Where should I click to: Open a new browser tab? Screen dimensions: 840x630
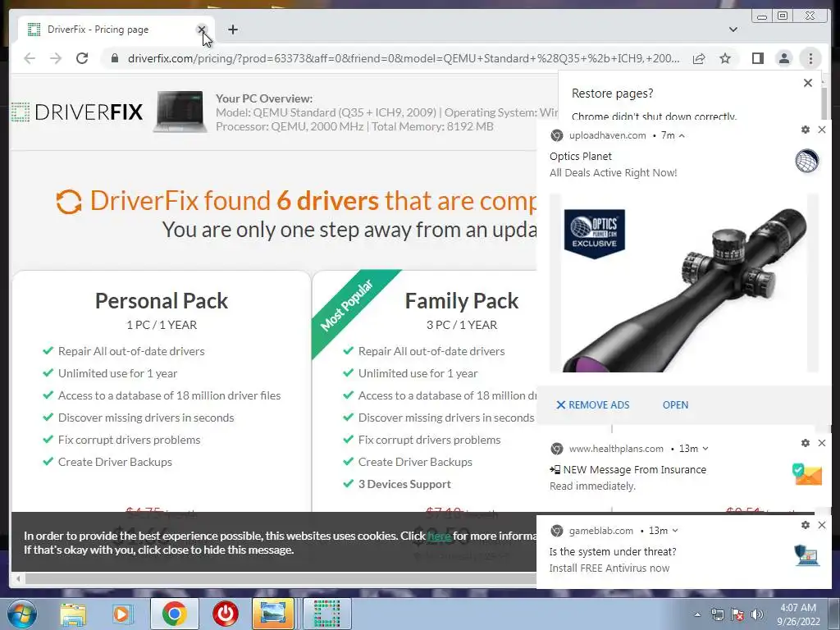click(x=232, y=30)
